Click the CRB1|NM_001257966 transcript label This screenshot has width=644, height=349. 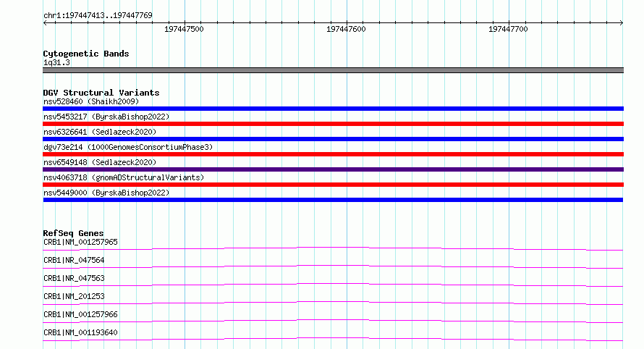[80, 314]
